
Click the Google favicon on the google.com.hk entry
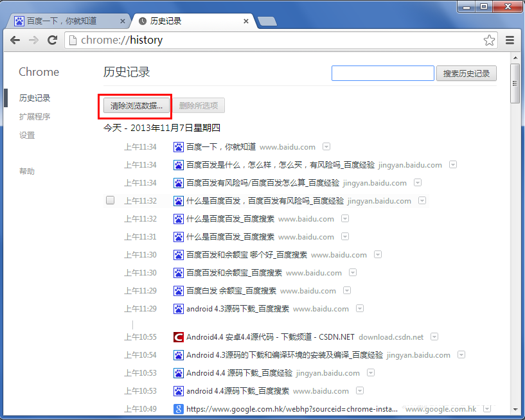pos(179,409)
